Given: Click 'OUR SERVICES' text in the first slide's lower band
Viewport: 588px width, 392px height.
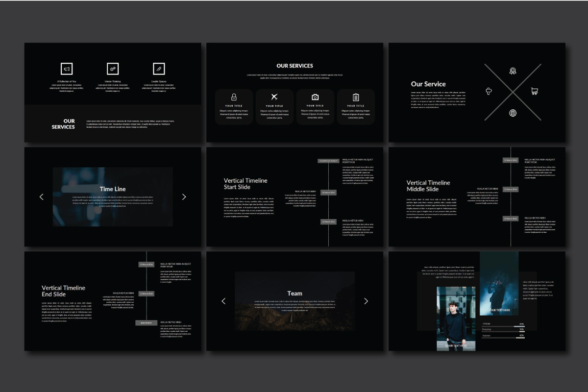Looking at the screenshot, I should [64, 124].
